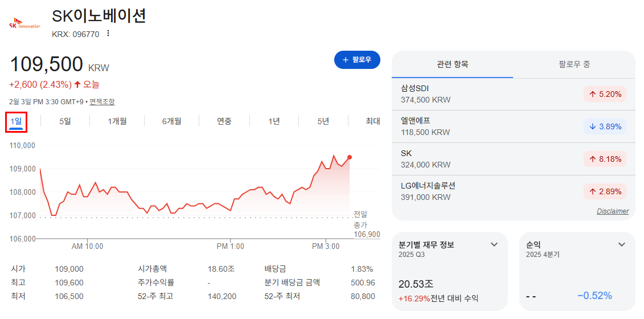Click the 시가총액 value 18.60조

click(221, 269)
